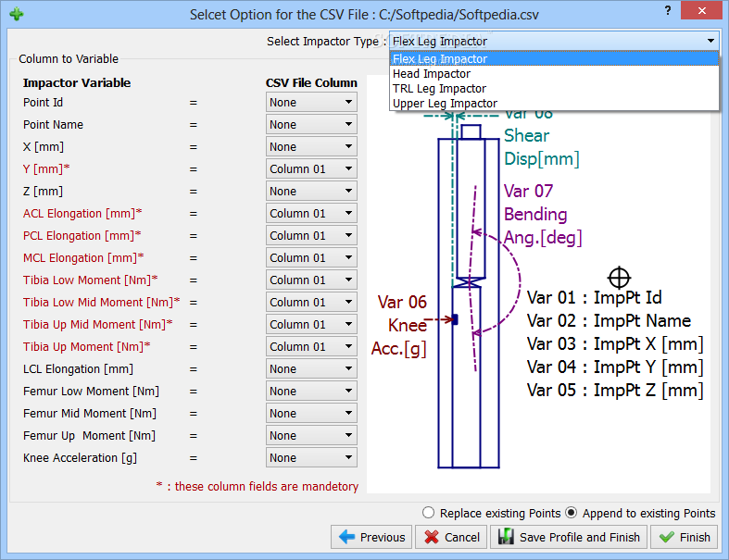Click the 'Tibia Low Mid Moment [Nm]*' label
The width and height of the screenshot is (729, 560).
pos(101,302)
